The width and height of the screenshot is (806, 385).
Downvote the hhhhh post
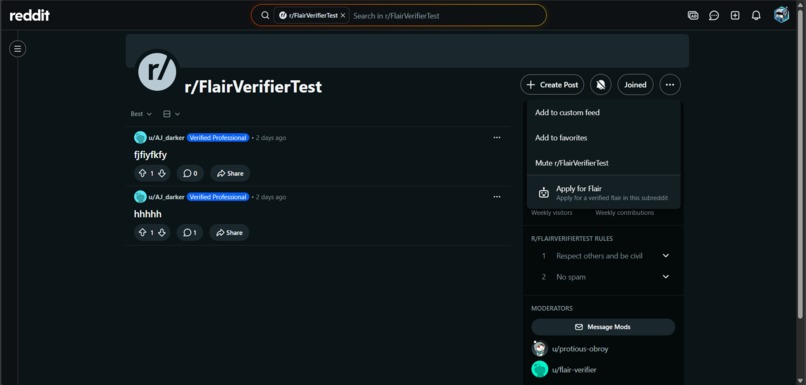[162, 232]
